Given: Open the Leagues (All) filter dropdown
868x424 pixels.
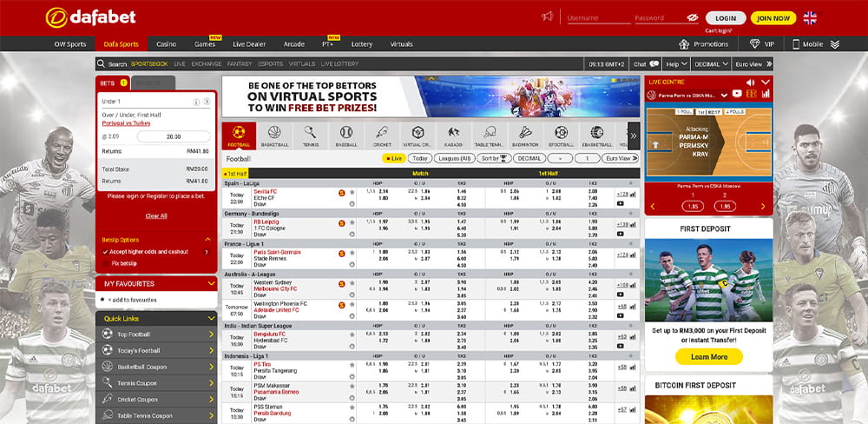Looking at the screenshot, I should [455, 158].
